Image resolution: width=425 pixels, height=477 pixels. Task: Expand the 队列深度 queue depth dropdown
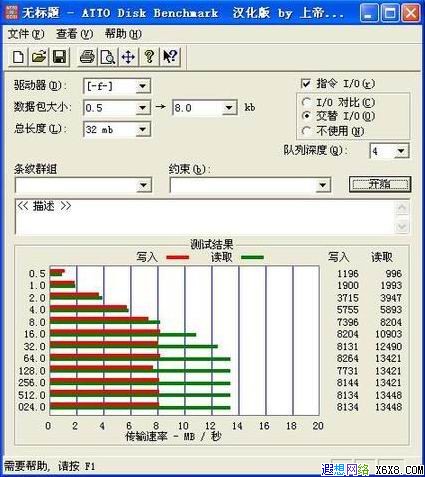(x=401, y=151)
